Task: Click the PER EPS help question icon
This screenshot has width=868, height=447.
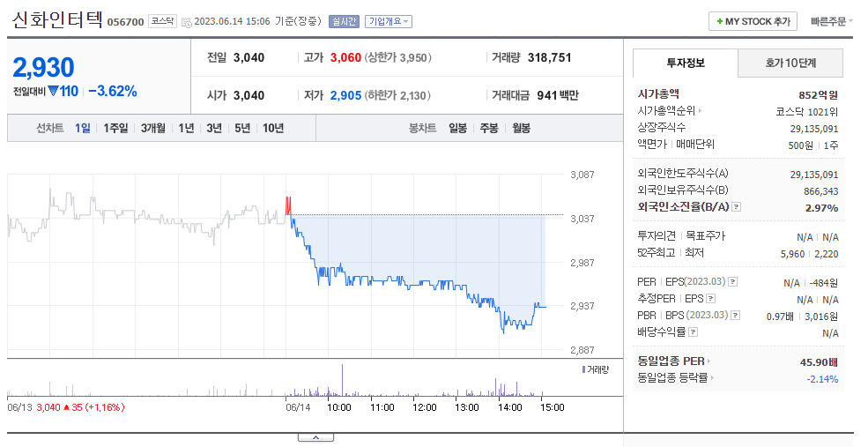Action: (x=732, y=282)
